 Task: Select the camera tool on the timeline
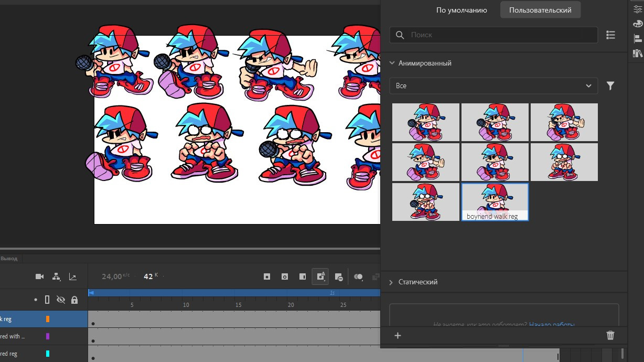click(40, 276)
